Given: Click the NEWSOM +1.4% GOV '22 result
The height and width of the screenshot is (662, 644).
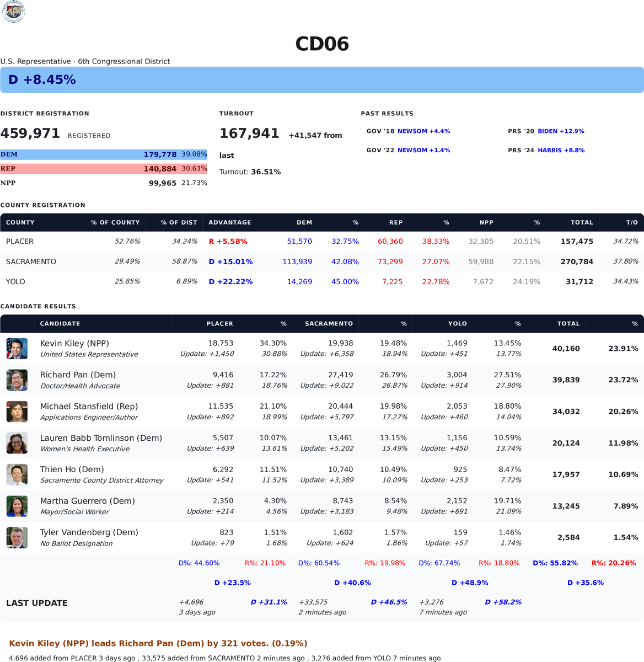Looking at the screenshot, I should [x=423, y=150].
